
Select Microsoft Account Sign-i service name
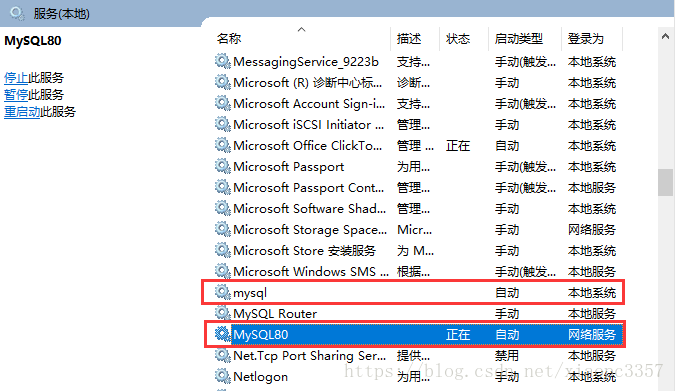(309, 104)
